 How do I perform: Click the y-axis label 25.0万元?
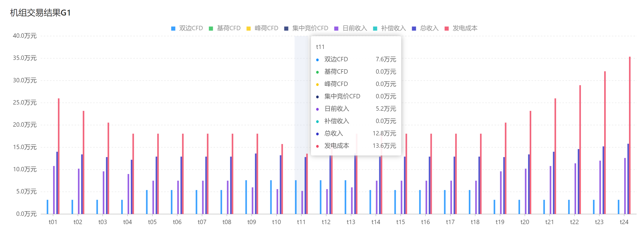[25, 102]
